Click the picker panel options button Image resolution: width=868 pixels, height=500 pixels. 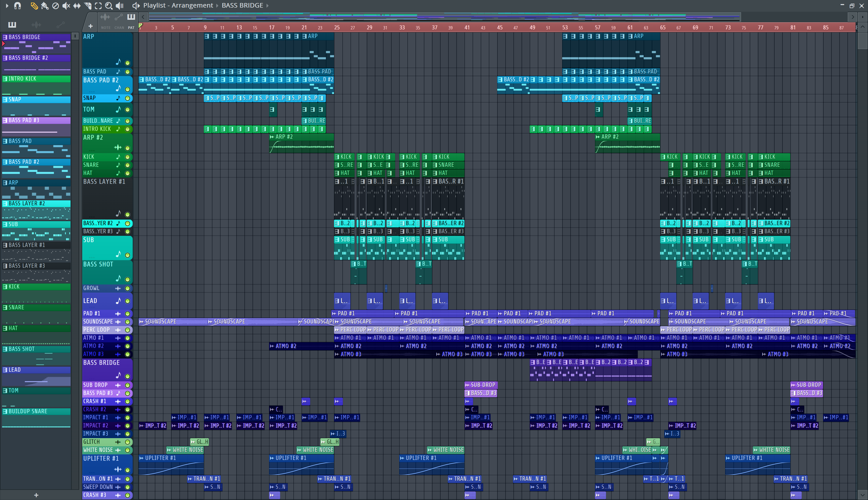75,36
